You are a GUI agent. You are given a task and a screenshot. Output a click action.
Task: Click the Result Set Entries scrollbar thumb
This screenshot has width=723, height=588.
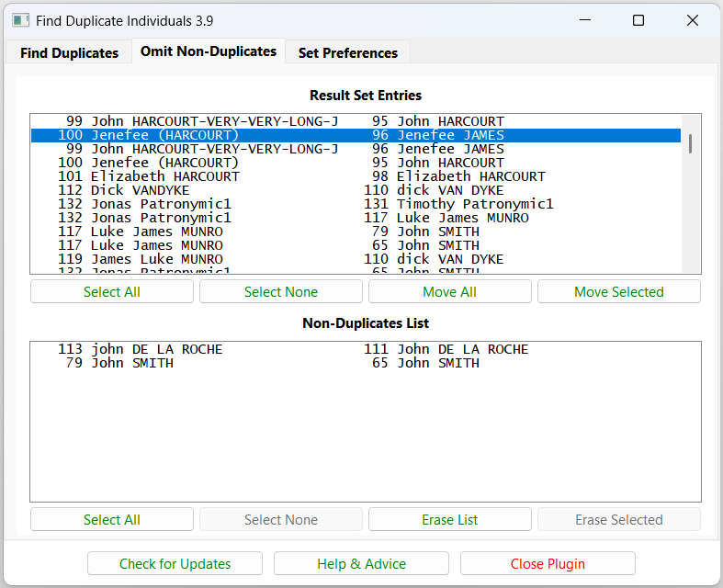[690, 143]
